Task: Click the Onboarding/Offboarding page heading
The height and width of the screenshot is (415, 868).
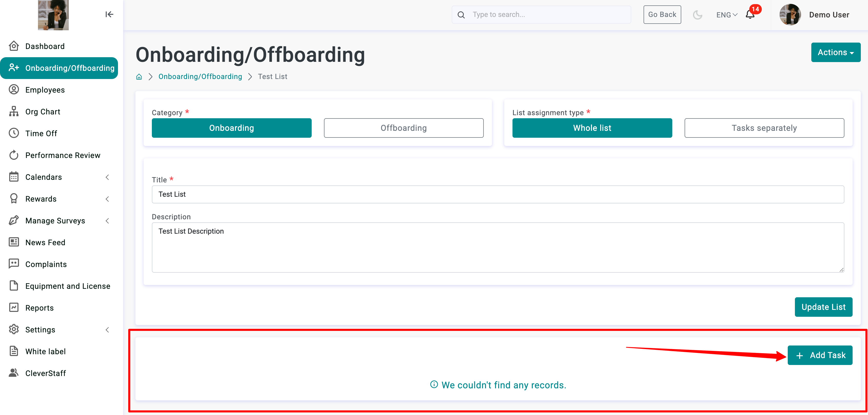Action: (x=250, y=55)
